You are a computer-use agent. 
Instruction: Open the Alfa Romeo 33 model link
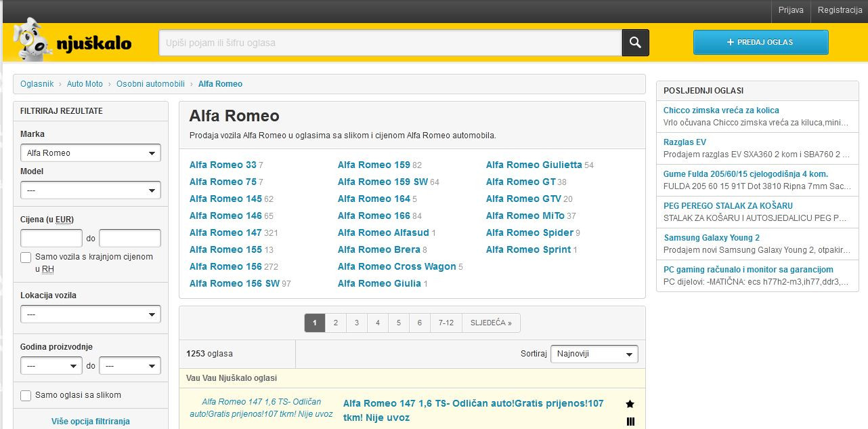(x=223, y=165)
